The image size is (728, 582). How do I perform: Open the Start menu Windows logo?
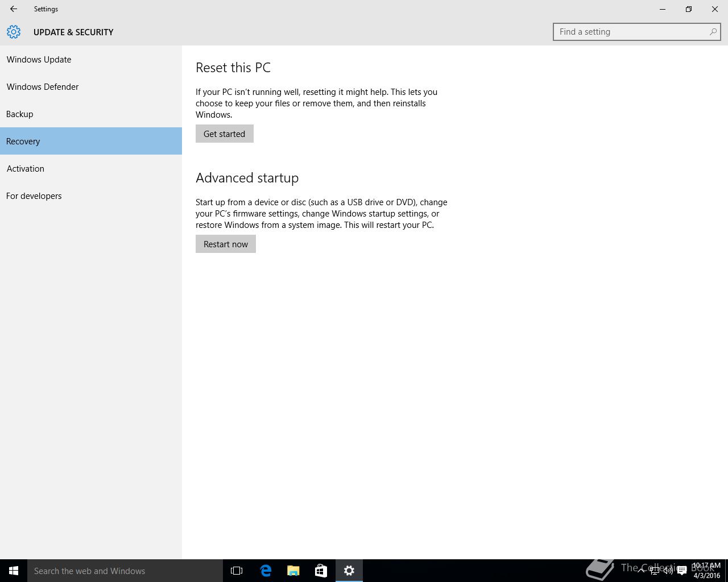point(14,571)
